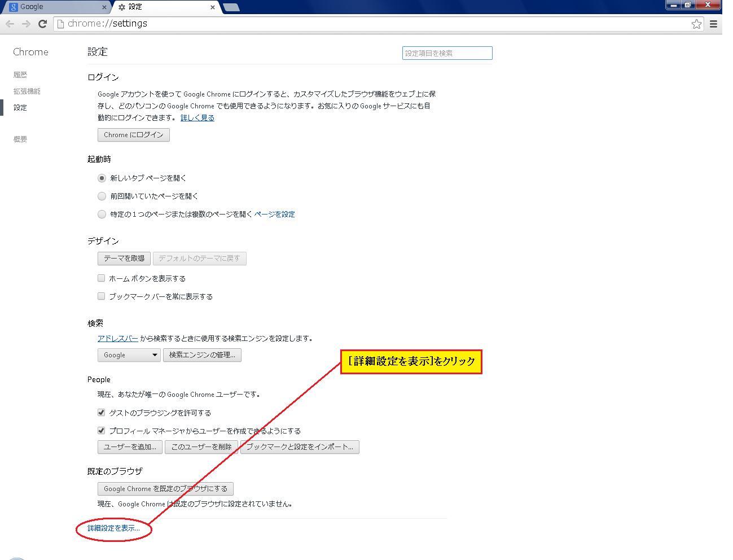Click the このユーザーを削除 button

(x=201, y=447)
